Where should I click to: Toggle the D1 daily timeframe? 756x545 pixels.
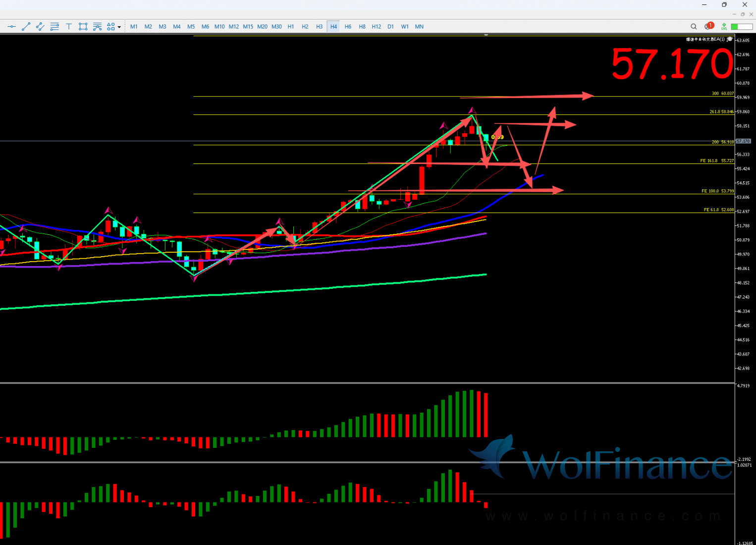[390, 27]
